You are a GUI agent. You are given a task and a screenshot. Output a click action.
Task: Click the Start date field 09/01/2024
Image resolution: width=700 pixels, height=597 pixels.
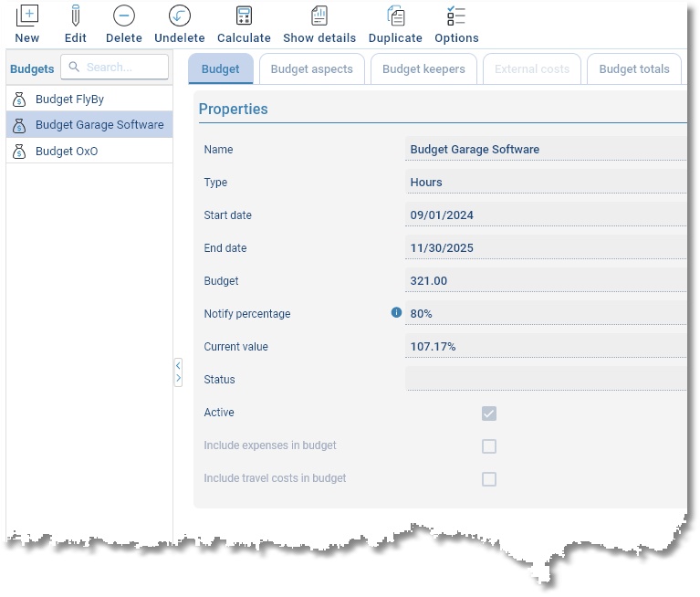[x=546, y=215]
